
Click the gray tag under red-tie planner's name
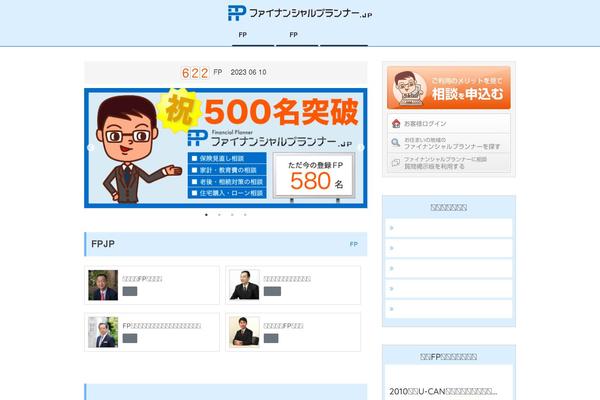[x=130, y=291]
